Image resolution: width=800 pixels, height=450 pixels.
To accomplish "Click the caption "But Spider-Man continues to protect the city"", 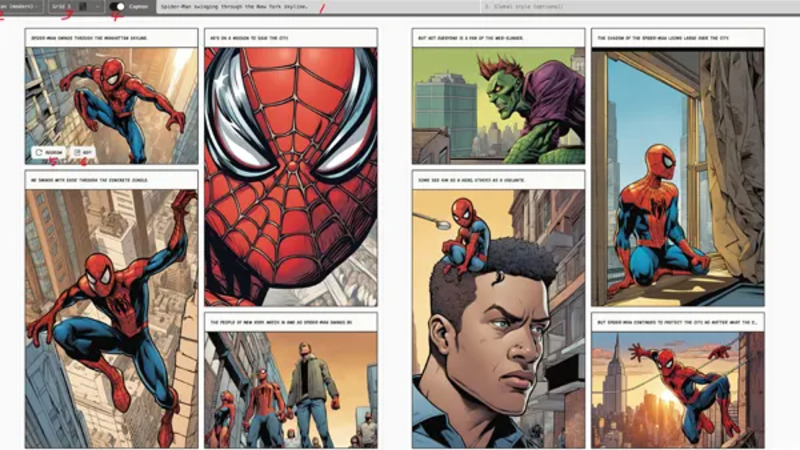I will pos(677,323).
